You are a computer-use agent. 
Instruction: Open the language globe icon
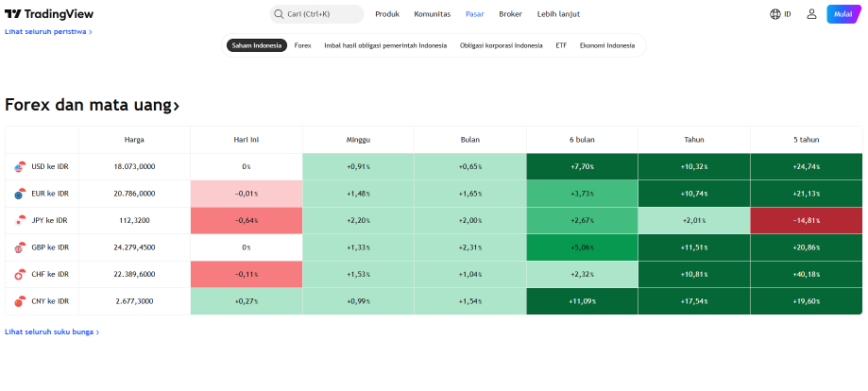(x=775, y=14)
